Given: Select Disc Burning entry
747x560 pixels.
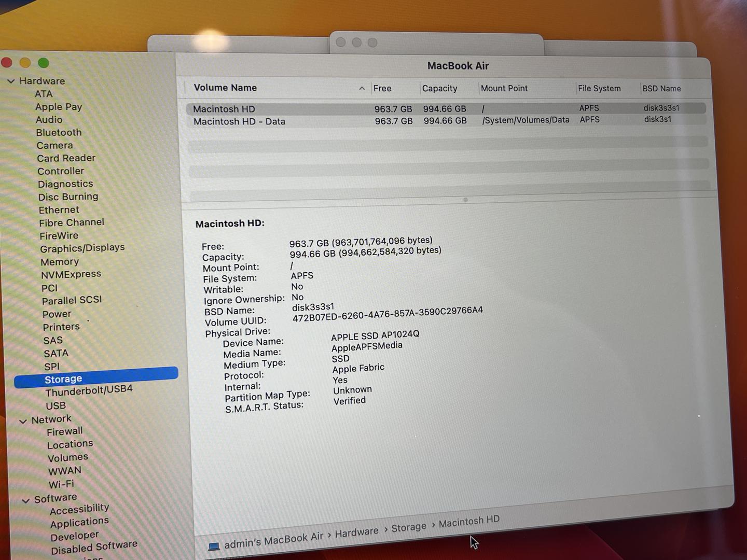Looking at the screenshot, I should pos(68,197).
